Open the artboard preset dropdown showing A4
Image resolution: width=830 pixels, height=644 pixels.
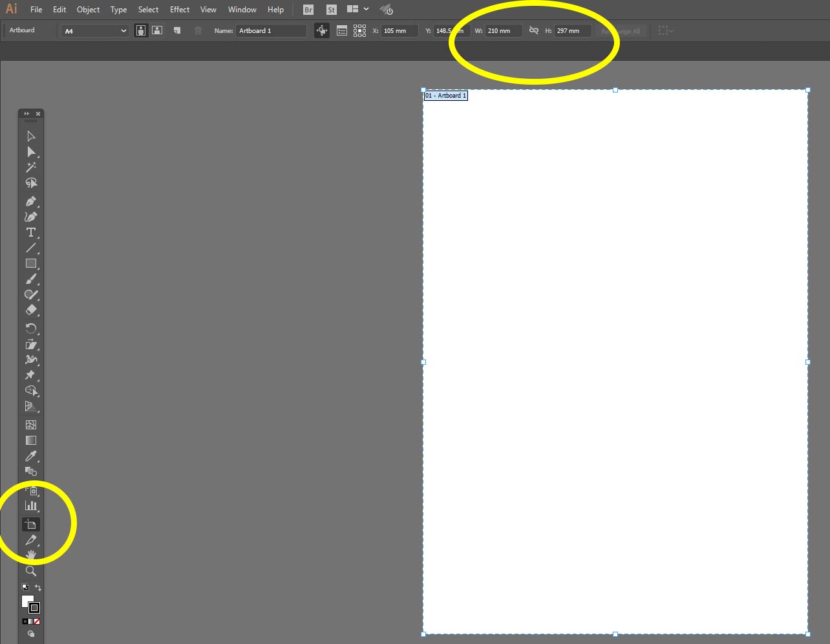point(96,31)
